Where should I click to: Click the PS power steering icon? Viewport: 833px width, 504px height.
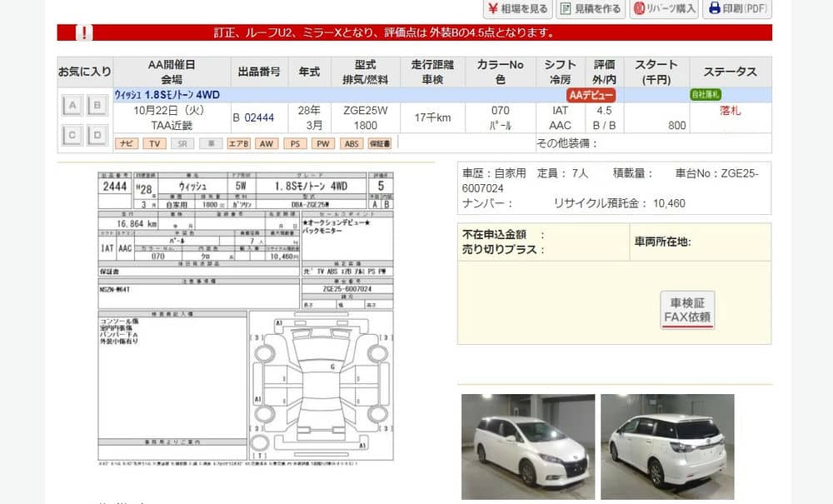pyautogui.click(x=296, y=143)
